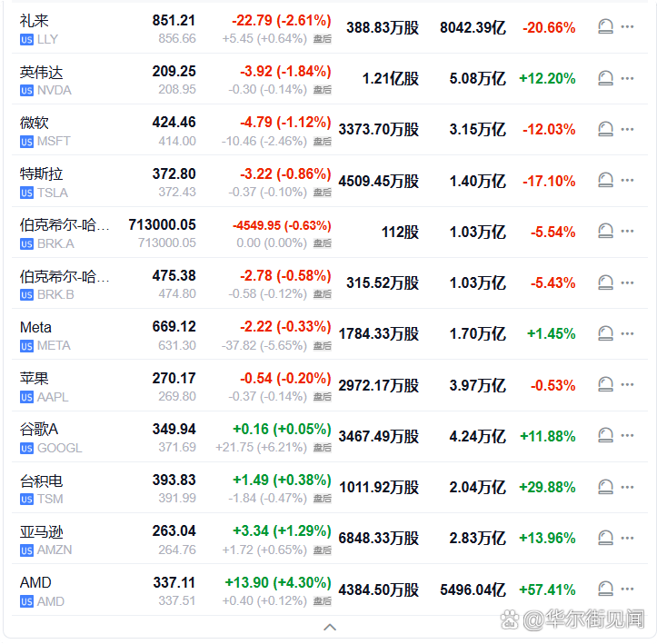The width and height of the screenshot is (657, 644).
Task: Click the after-hours change -37.82 (-5.65%)
Action: point(264,345)
